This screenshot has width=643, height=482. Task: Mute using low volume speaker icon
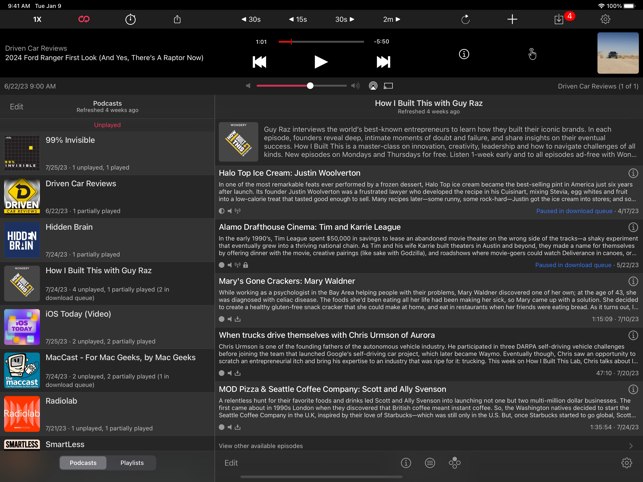point(248,86)
